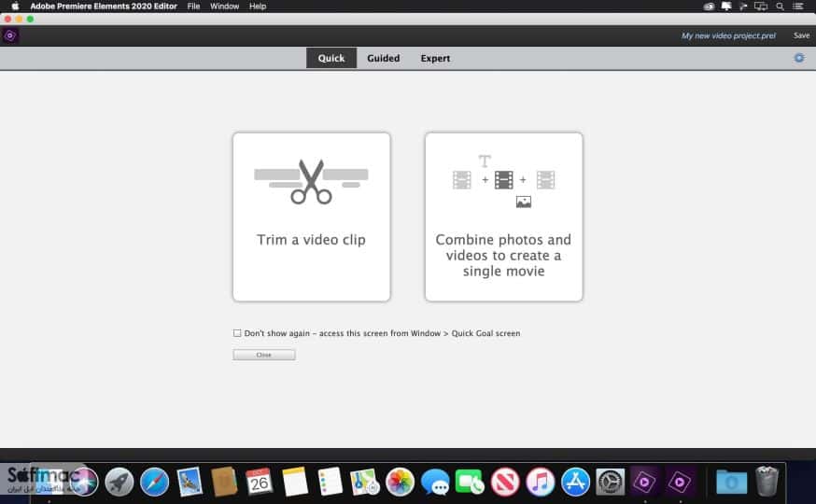816x504 pixels.
Task: Open the Help menu
Action: tap(258, 7)
